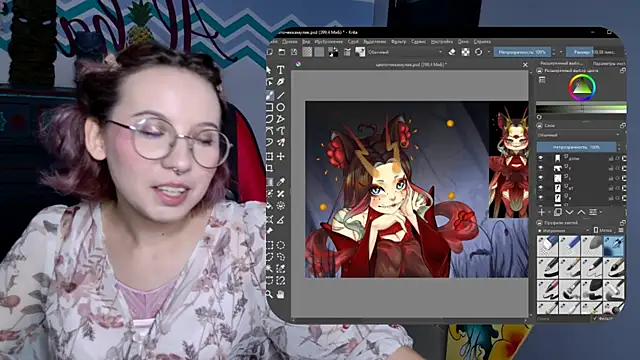Select the Freehand Brush tool
Viewport: 640px width, 360px height.
(270, 95)
